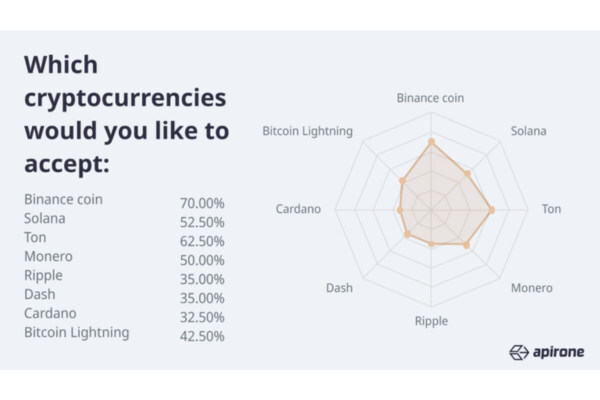Image resolution: width=600 pixels, height=400 pixels.
Task: Click the Dash label on radar chart
Action: tap(338, 288)
